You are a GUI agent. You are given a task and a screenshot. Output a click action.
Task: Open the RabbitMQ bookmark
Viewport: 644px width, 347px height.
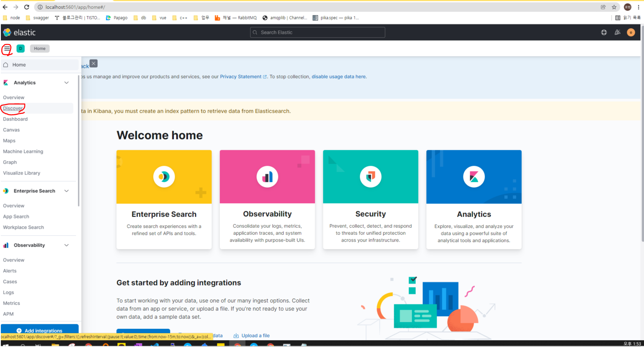pyautogui.click(x=235, y=18)
